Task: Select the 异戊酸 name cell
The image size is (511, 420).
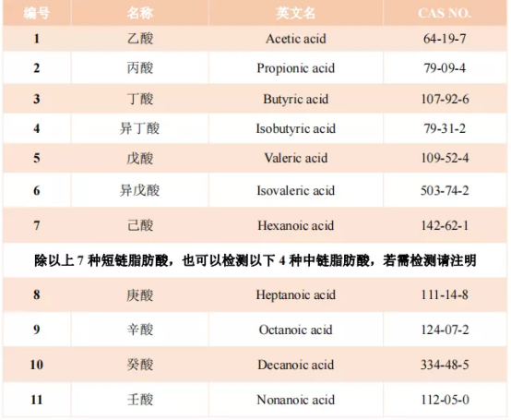Action: [x=140, y=190]
